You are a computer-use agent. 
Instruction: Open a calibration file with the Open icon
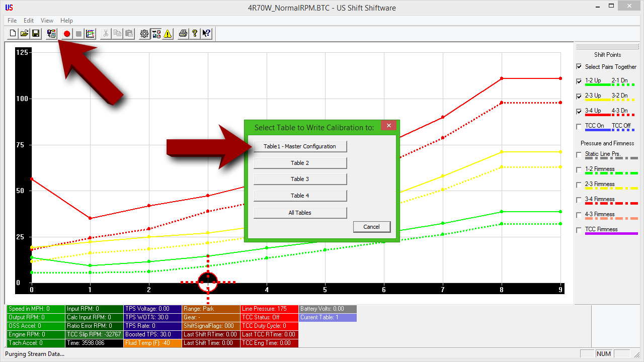[x=24, y=34]
